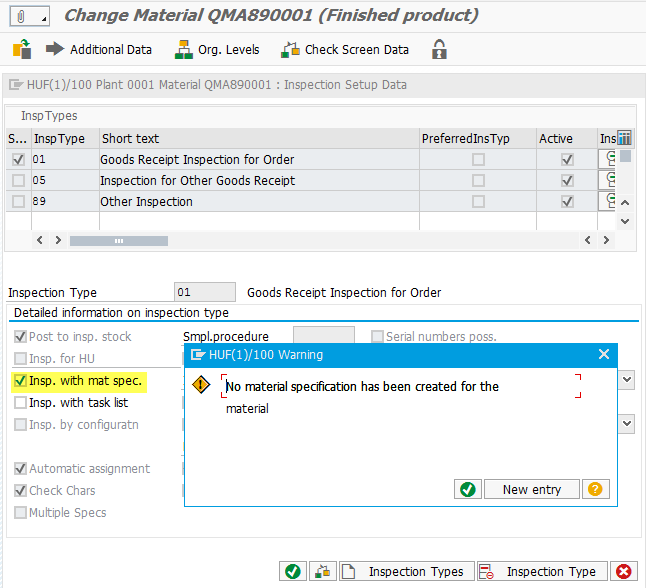Click the Inspection Setup Data window title icon
646x588 pixels.
[x=16, y=85]
